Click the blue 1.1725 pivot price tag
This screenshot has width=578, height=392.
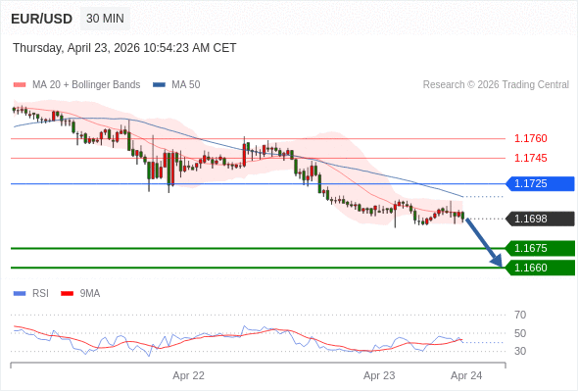540,183
